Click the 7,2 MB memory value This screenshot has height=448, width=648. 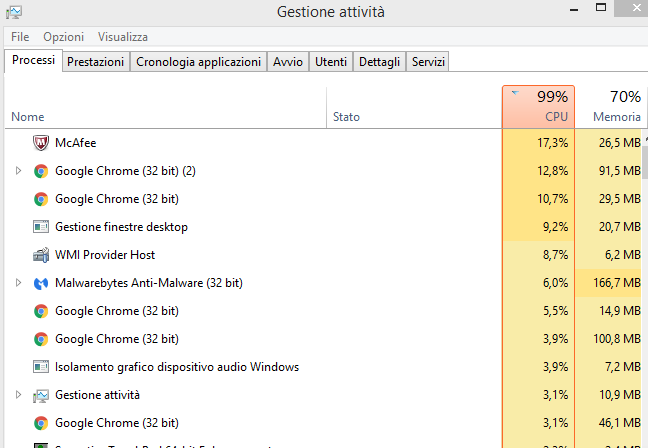[623, 367]
